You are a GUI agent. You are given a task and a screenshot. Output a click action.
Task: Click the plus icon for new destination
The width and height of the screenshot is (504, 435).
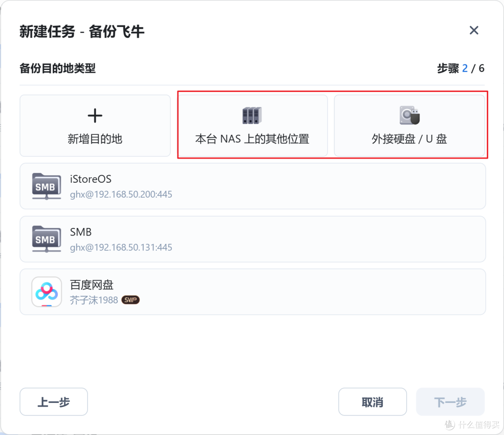pyautogui.click(x=95, y=116)
